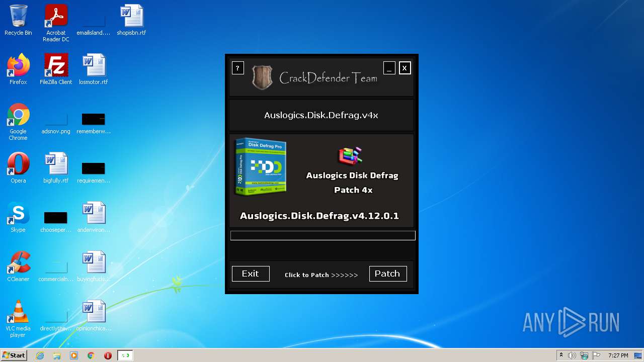Select the FileZilla Client shortcut
The width and height of the screenshot is (644, 362).
56,69
